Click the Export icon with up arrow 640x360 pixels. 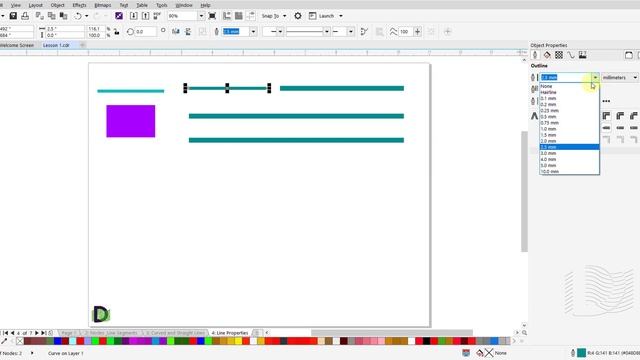click(x=145, y=16)
